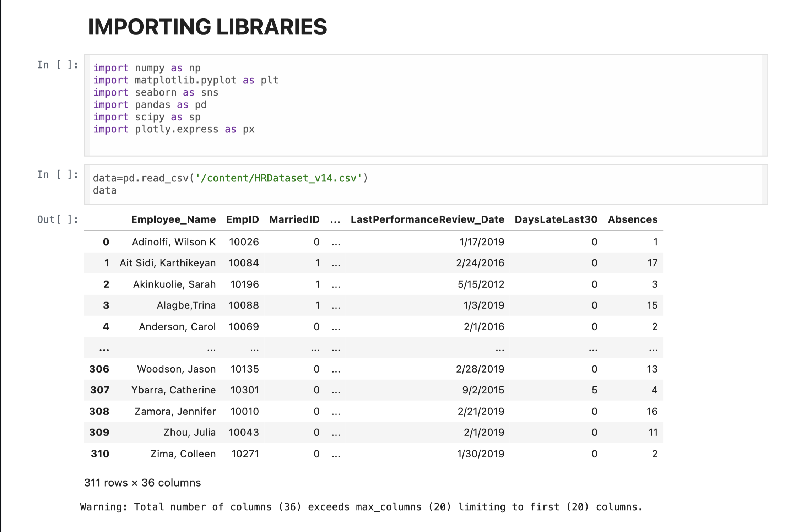785x532 pixels.
Task: Click the '311 rows × 36 columns' summary text
Action: pyautogui.click(x=142, y=483)
